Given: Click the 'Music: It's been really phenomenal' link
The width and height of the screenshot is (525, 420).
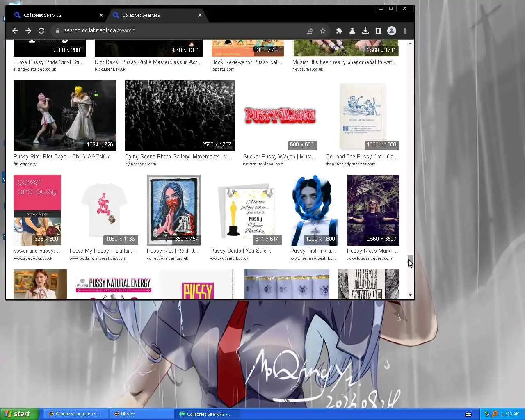Looking at the screenshot, I should (x=345, y=62).
